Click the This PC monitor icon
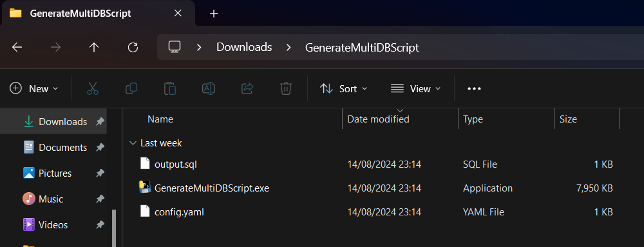This screenshot has height=247, width=644. [x=175, y=47]
